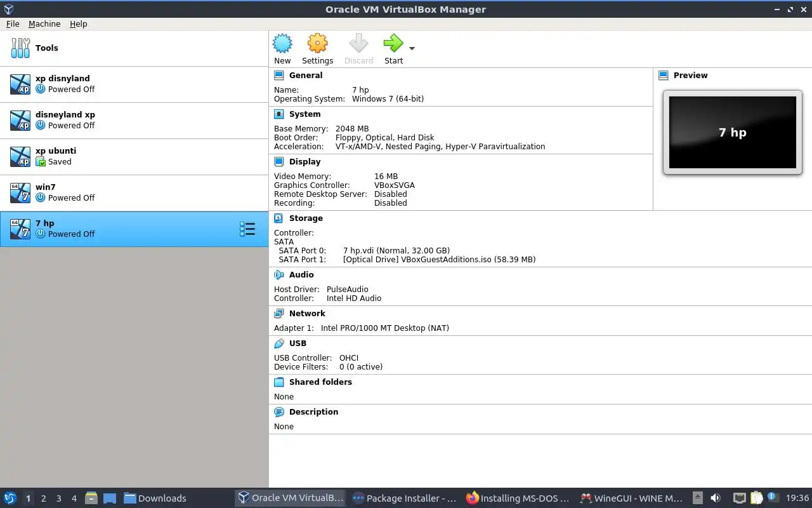Click the network tray icon

click(x=739, y=498)
